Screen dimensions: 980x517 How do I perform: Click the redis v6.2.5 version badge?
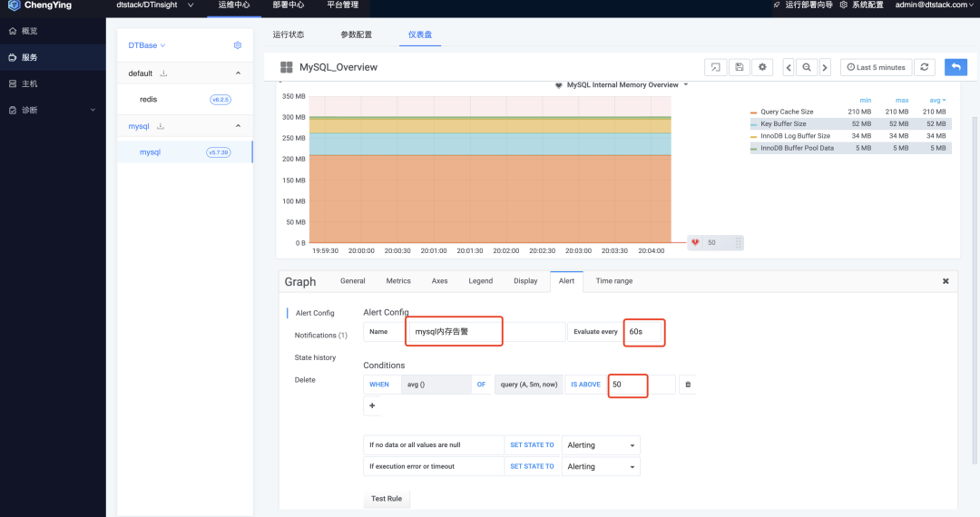(220, 99)
